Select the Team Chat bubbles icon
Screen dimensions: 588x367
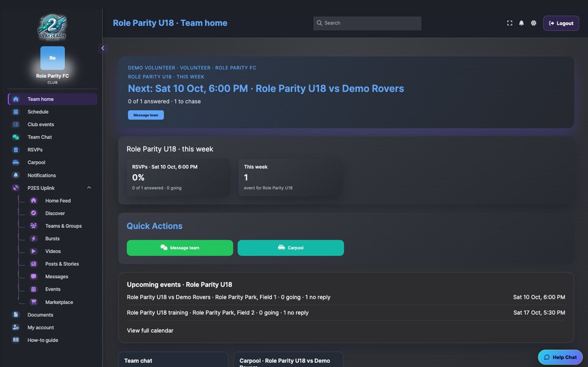click(16, 137)
